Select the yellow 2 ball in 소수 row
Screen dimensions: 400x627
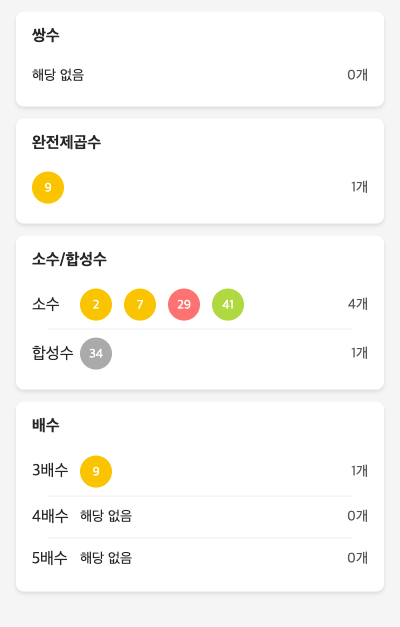(x=96, y=305)
